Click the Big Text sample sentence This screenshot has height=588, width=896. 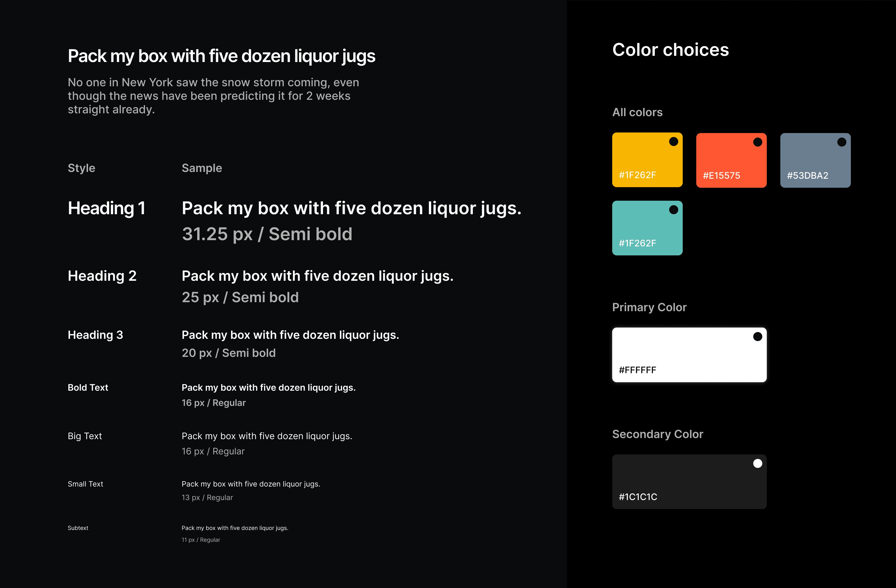point(267,436)
